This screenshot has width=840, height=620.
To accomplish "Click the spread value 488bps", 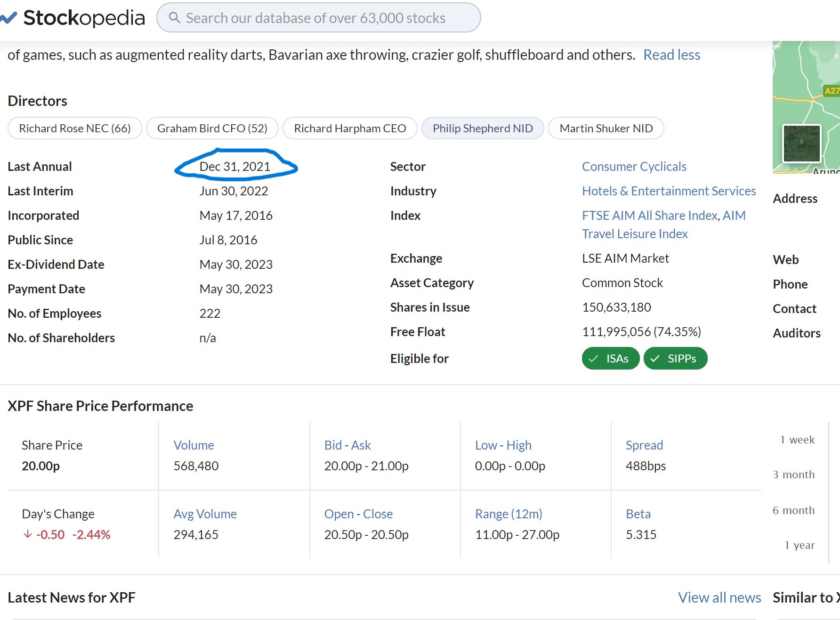I will tap(646, 466).
